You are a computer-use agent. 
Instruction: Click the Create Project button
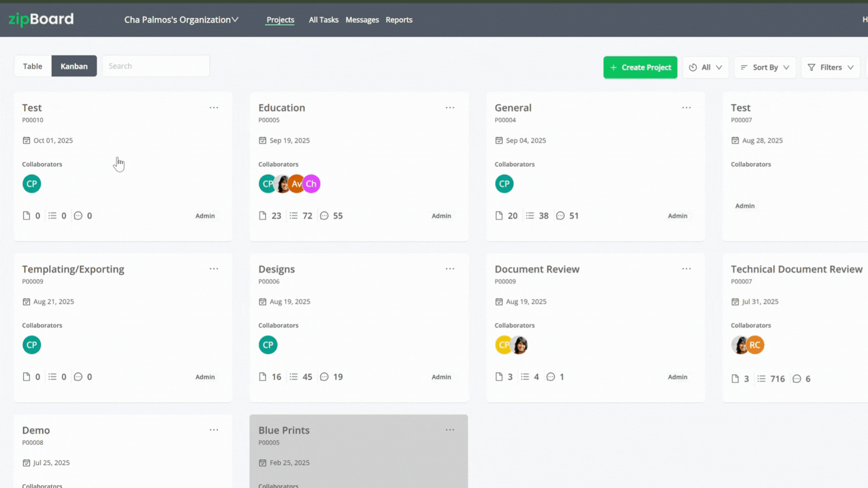pos(640,67)
